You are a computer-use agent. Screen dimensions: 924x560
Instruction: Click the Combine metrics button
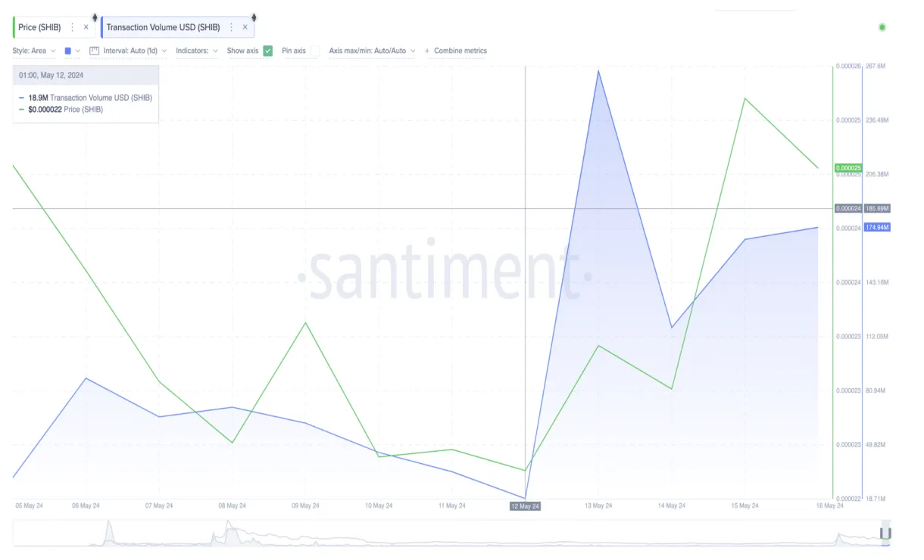(460, 51)
